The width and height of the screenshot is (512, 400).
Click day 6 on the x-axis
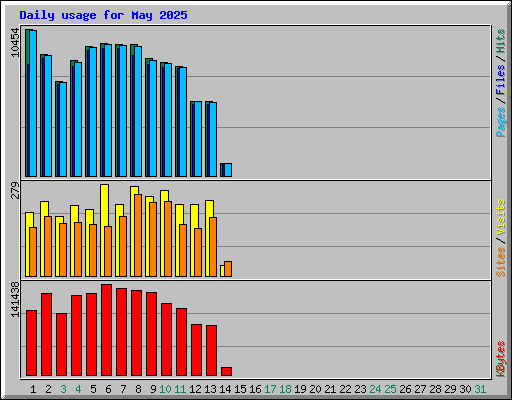[108, 389]
